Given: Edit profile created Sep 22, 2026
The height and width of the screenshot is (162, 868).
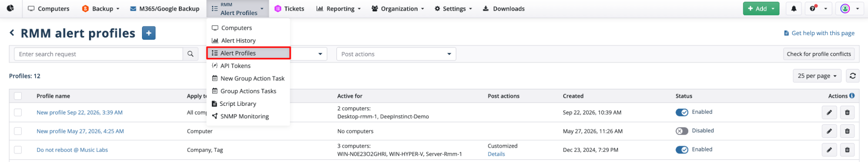Looking at the screenshot, I should tap(829, 113).
